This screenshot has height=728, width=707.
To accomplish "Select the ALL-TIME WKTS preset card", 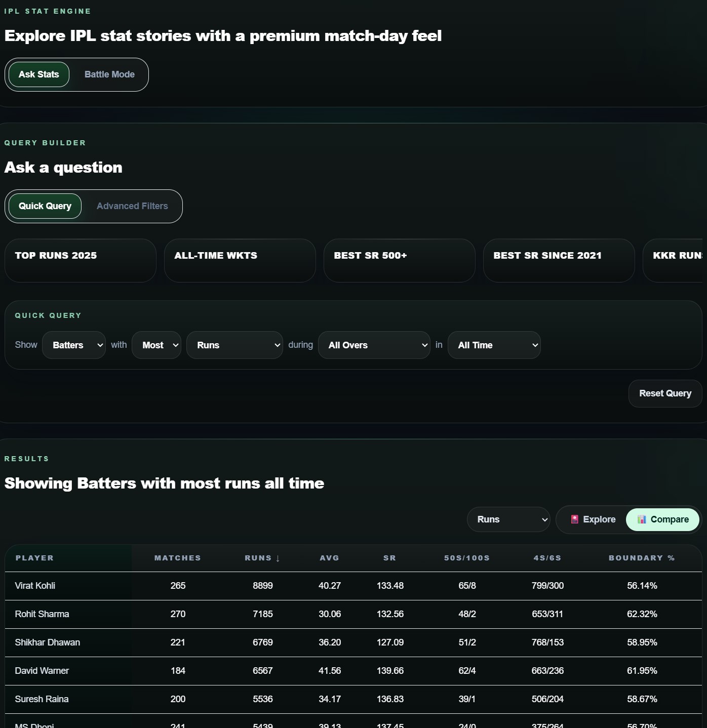I will tap(240, 260).
